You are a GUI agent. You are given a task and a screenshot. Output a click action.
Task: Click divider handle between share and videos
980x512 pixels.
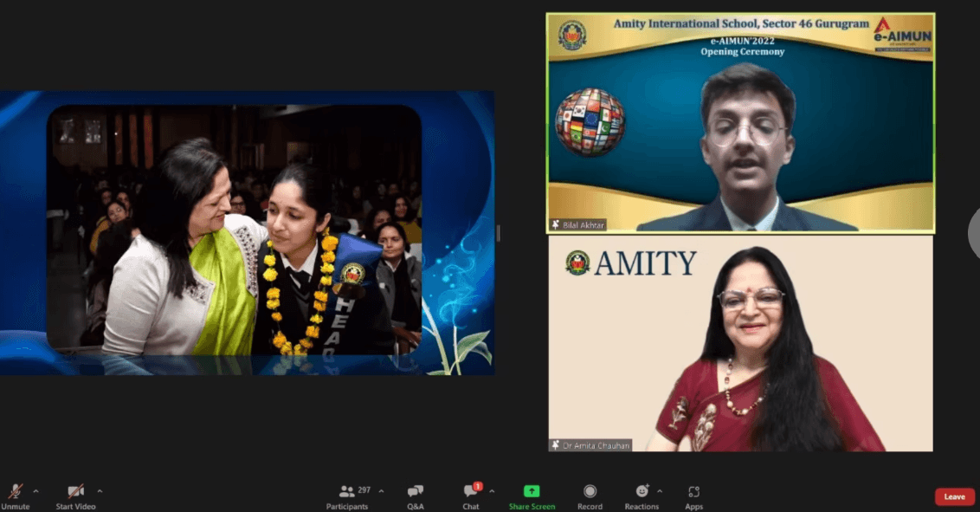(x=498, y=233)
